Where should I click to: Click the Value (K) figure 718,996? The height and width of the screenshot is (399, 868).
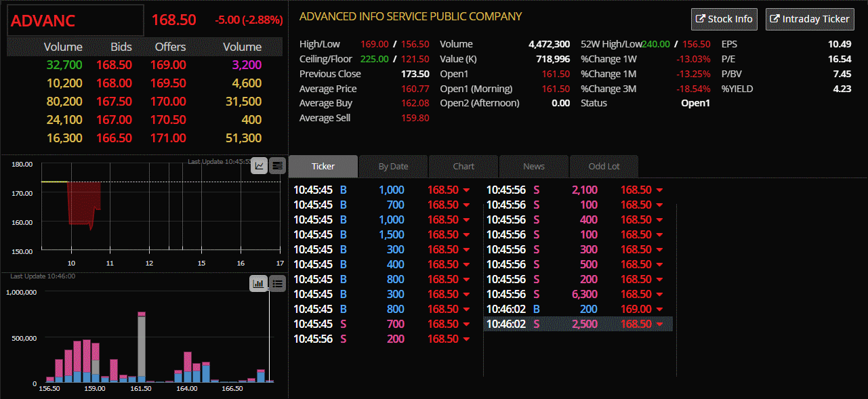click(553, 59)
